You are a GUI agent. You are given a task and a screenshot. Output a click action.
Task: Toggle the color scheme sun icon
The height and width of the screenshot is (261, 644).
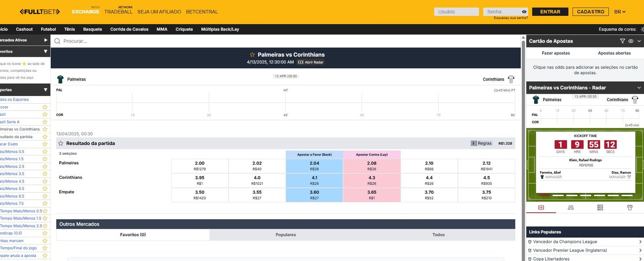click(x=642, y=29)
